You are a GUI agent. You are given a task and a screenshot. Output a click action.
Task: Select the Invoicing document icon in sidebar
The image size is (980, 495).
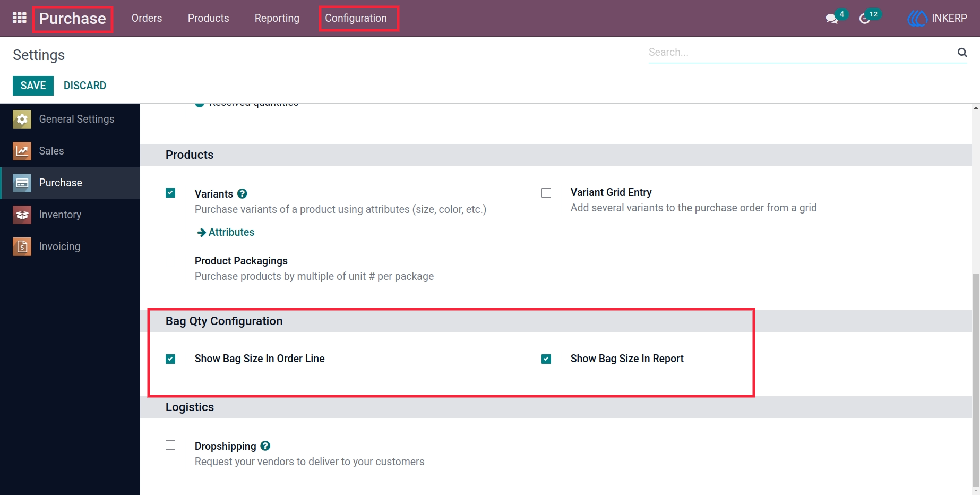[x=22, y=246]
